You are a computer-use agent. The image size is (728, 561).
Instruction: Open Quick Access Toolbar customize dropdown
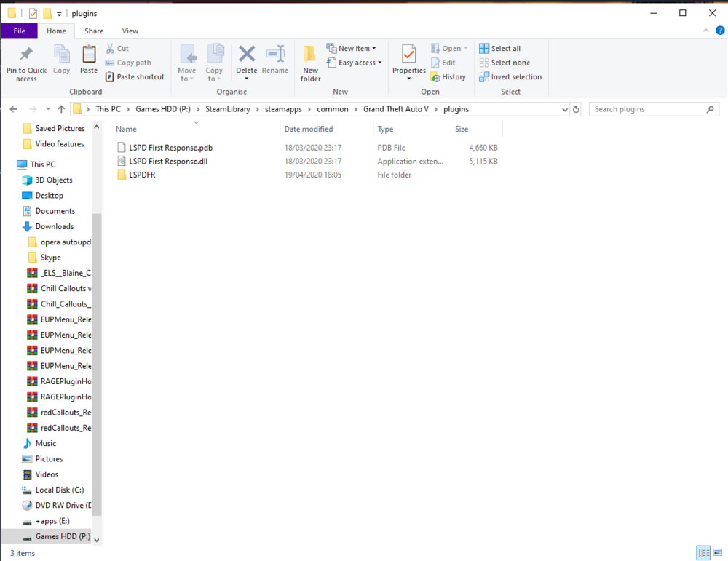tap(59, 14)
